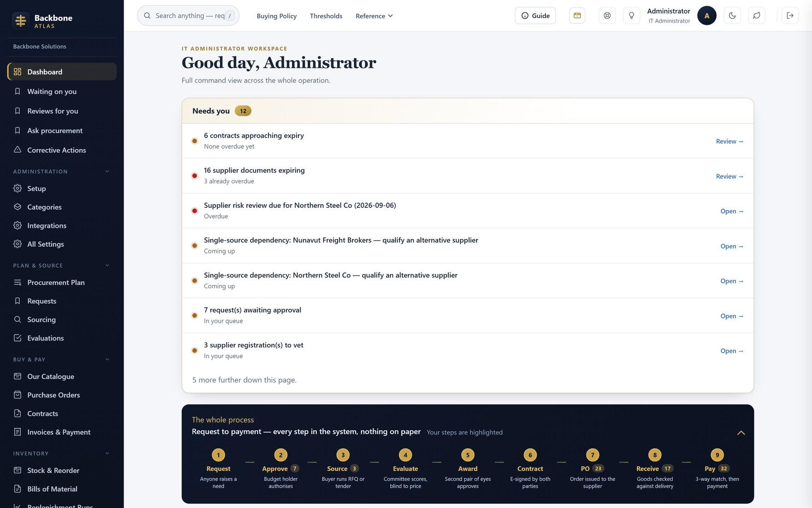
Task: Open Waiting on you in sidebar
Action: [62, 91]
